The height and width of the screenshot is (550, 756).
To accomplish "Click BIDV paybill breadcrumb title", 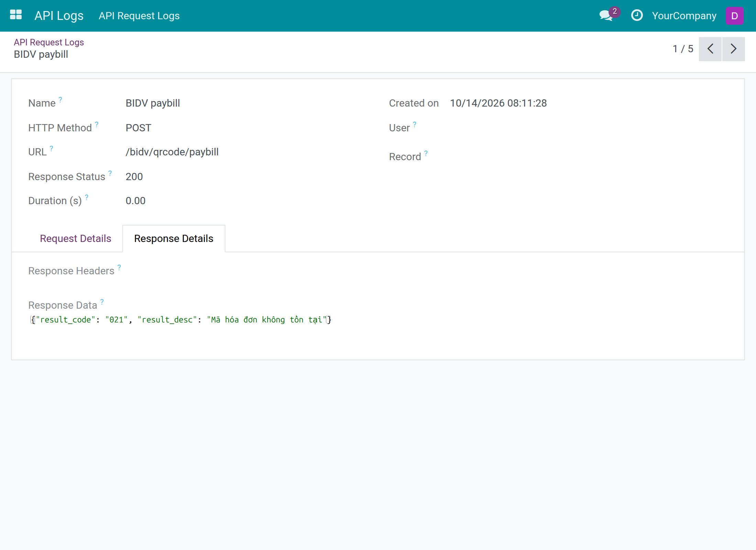I will (41, 54).
